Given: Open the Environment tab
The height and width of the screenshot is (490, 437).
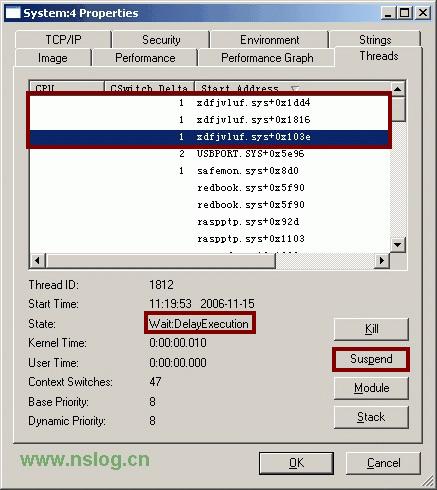Looking at the screenshot, I should pyautogui.click(x=269, y=39).
